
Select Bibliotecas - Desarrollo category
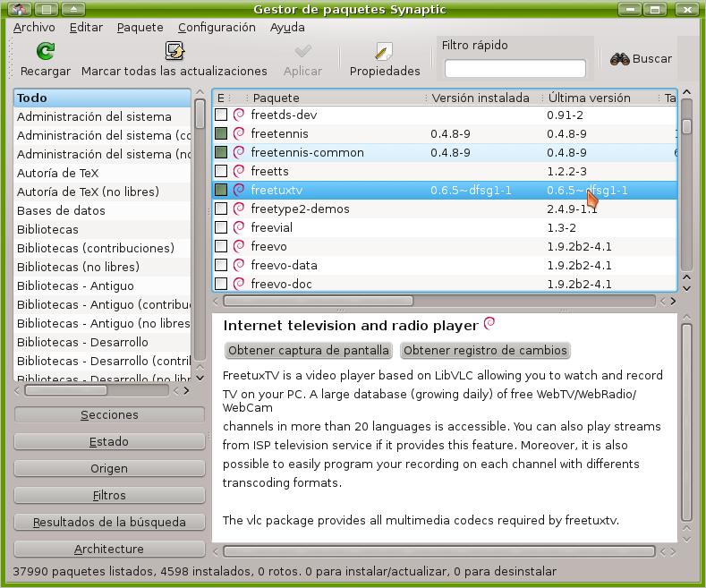click(102, 342)
